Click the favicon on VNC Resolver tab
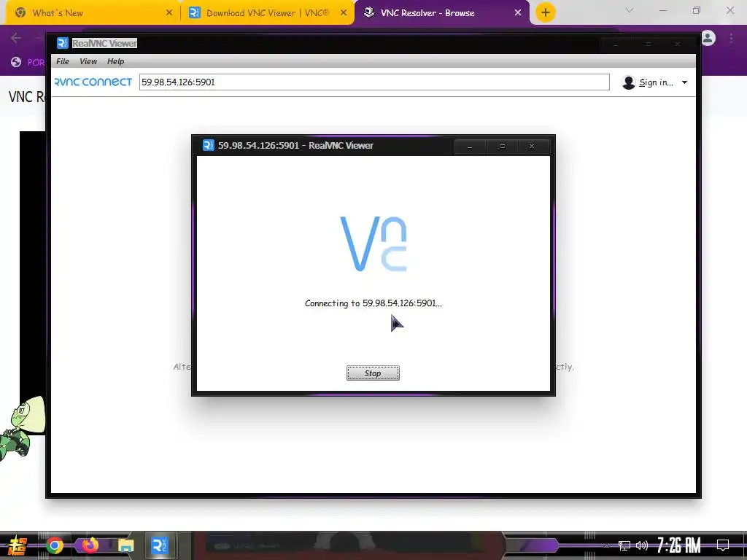This screenshot has height=560, width=747. (x=368, y=12)
